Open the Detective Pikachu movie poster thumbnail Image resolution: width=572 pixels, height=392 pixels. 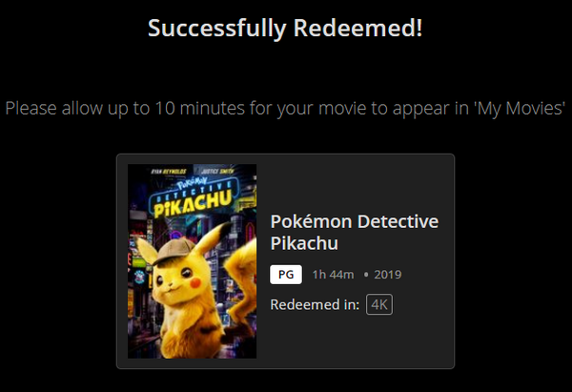(x=192, y=261)
